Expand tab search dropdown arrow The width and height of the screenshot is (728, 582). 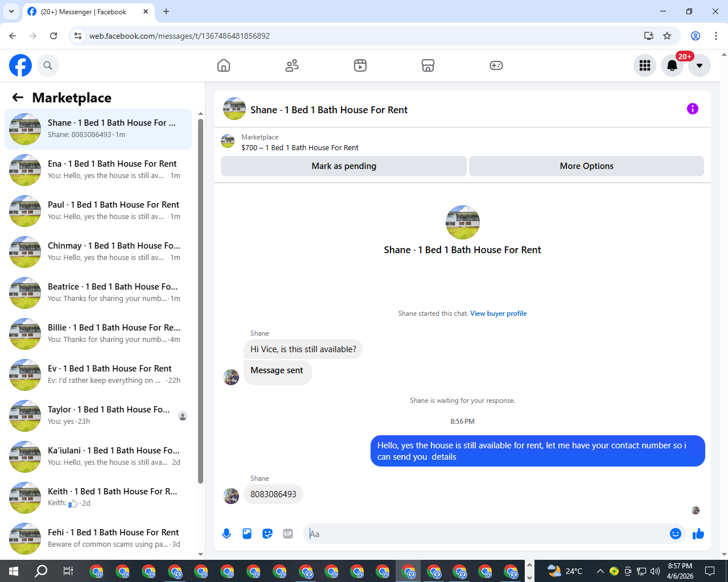coord(11,11)
